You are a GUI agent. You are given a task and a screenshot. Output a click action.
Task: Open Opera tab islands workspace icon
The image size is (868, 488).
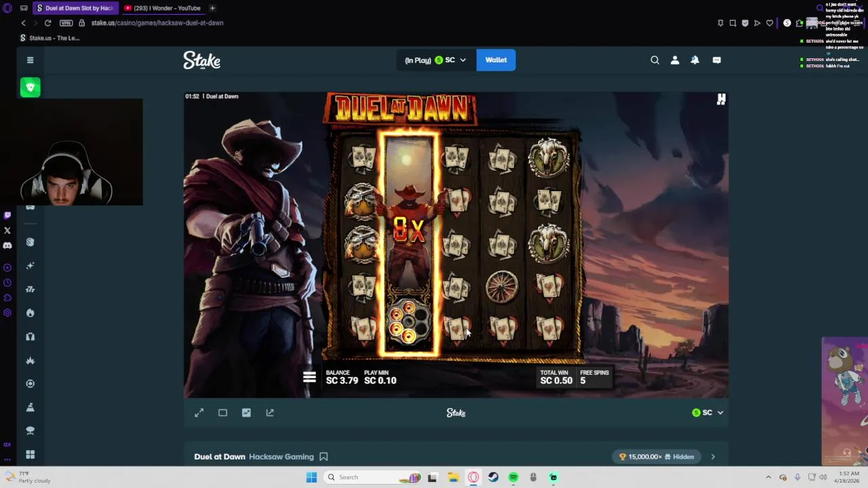coord(24,8)
